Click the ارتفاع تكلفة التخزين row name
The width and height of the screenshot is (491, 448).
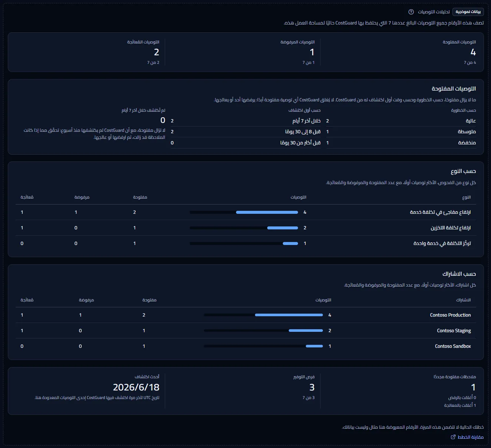(451, 228)
